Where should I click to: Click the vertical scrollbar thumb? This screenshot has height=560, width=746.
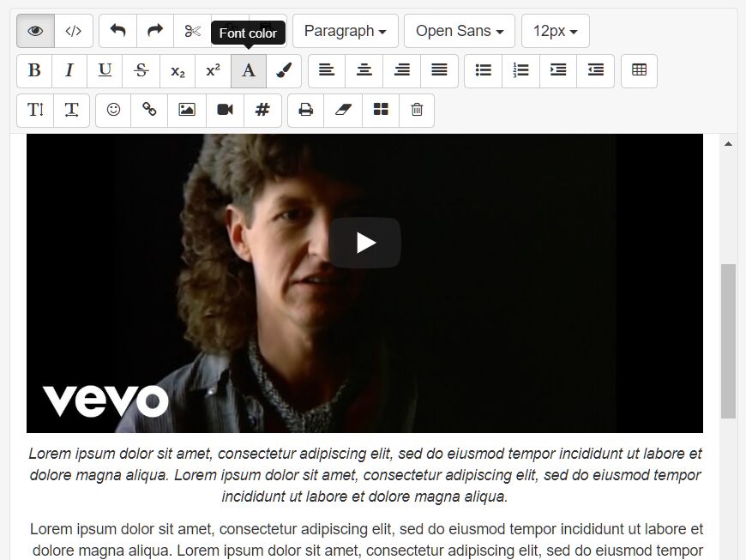(728, 341)
